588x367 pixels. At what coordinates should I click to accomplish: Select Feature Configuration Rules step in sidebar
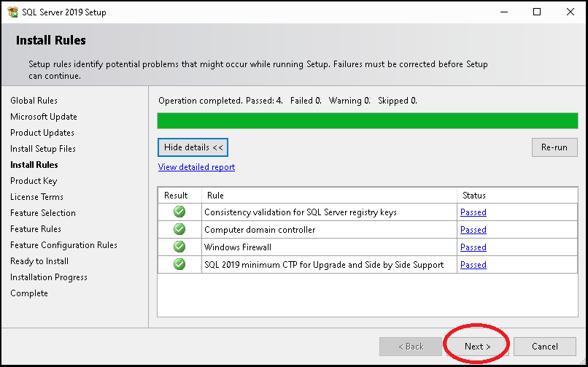click(63, 245)
